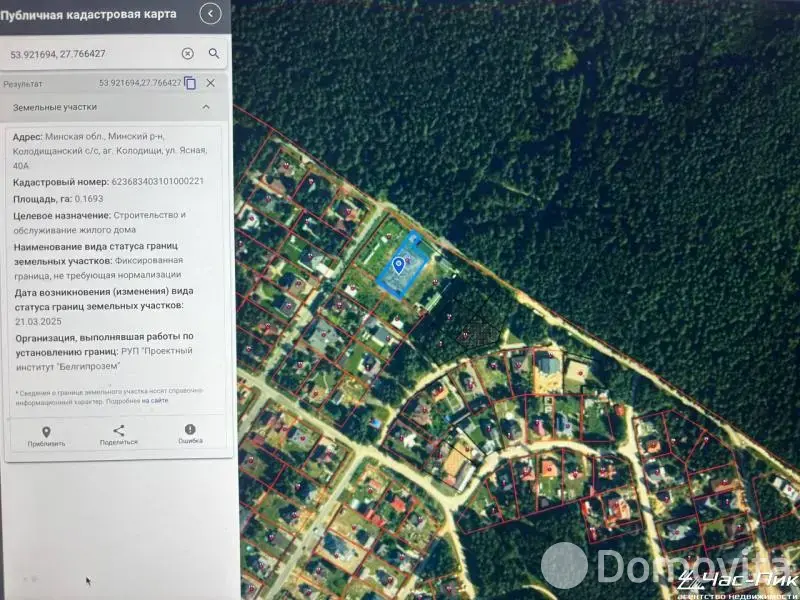Image resolution: width=800 pixels, height=600 pixels.
Task: Clear the coordinates search field
Action: 188,54
